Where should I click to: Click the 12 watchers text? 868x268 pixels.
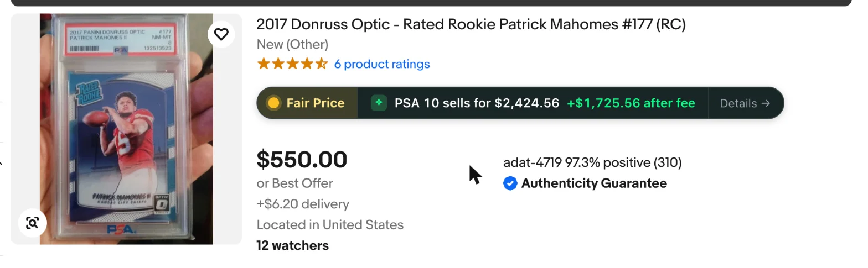tap(293, 245)
